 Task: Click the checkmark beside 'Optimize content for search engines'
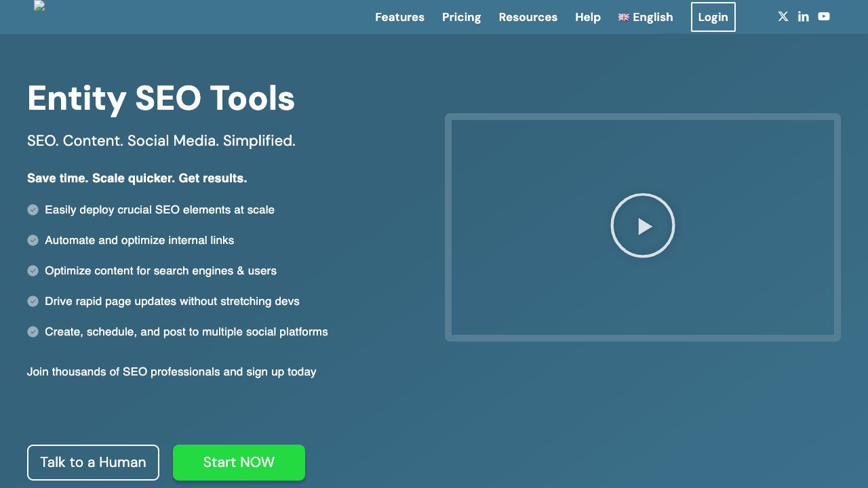[x=33, y=270]
